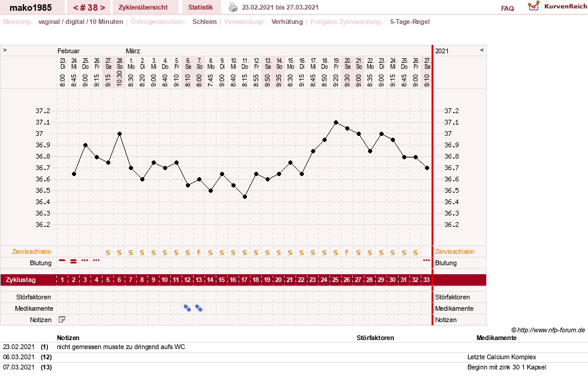Screen dimensions: 588x385
Task: Select lowest temperature point on day 17
Action: click(245, 196)
